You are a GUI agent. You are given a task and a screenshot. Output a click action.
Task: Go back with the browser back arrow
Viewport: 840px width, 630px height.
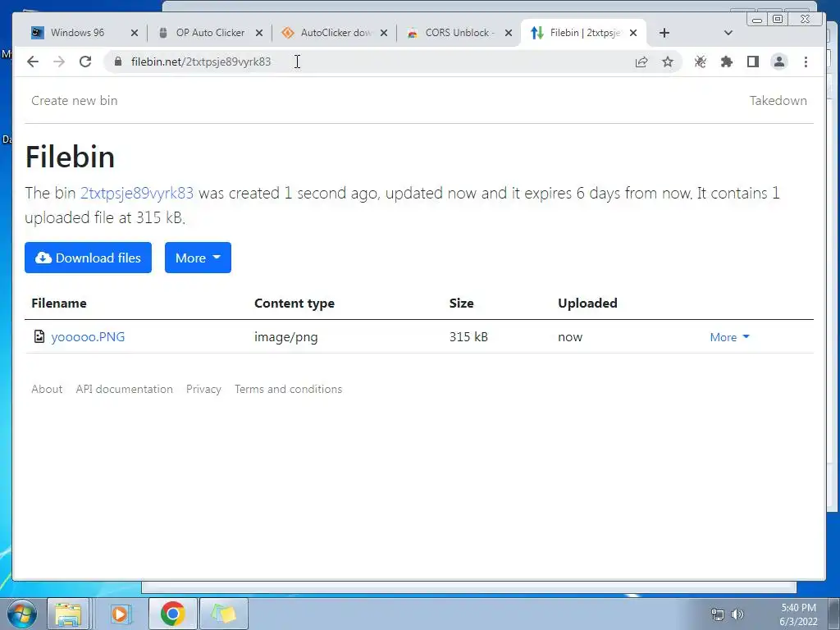point(33,62)
